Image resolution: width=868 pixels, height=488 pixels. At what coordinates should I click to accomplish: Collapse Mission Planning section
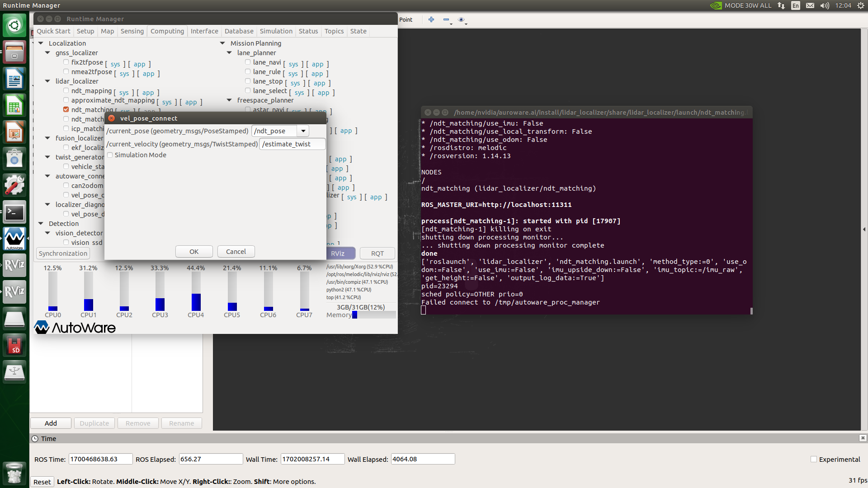click(x=222, y=43)
